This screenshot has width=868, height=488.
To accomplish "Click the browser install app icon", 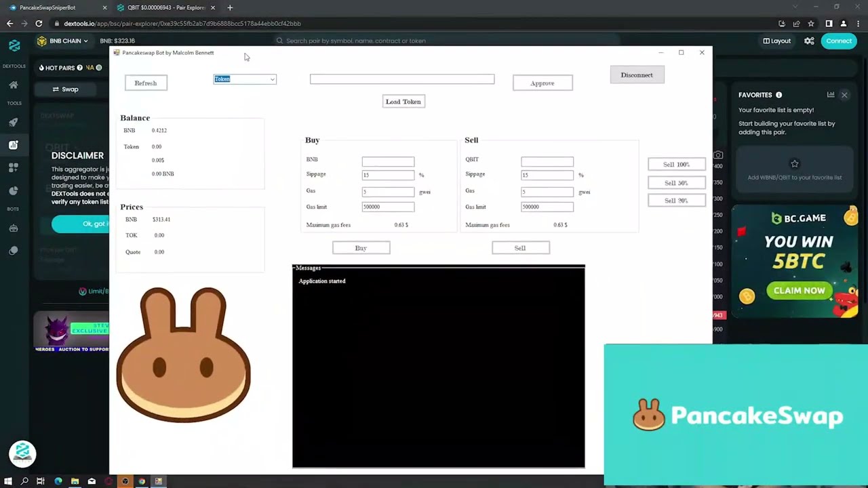I will coord(782,24).
